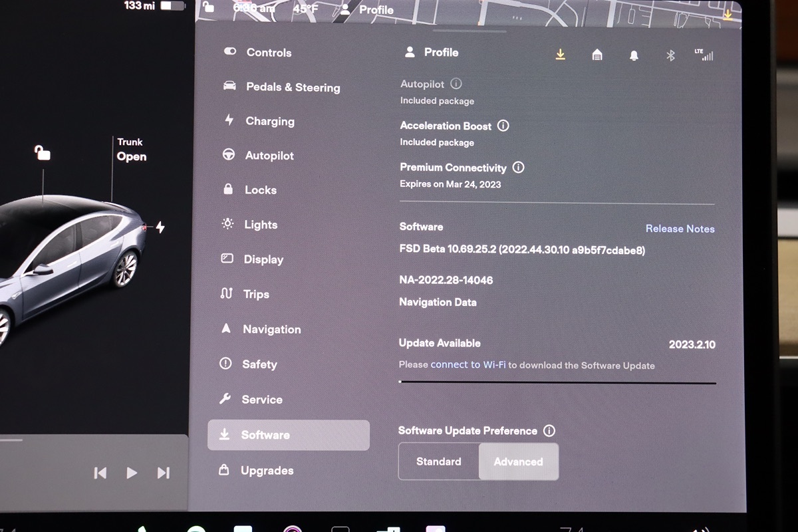Open notifications bell icon
798x532 pixels.
[x=634, y=56]
